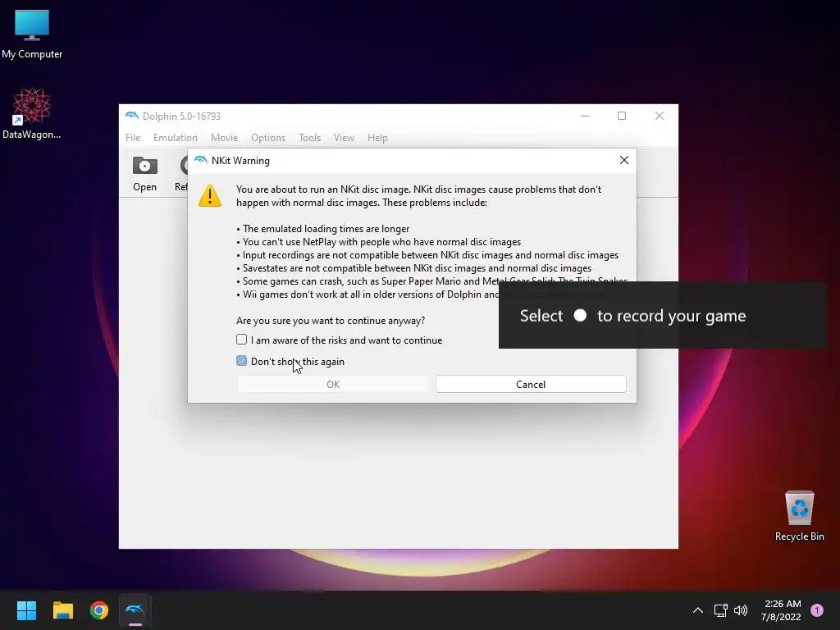Open the Windows Start menu
The width and height of the screenshot is (840, 630).
tap(26, 610)
